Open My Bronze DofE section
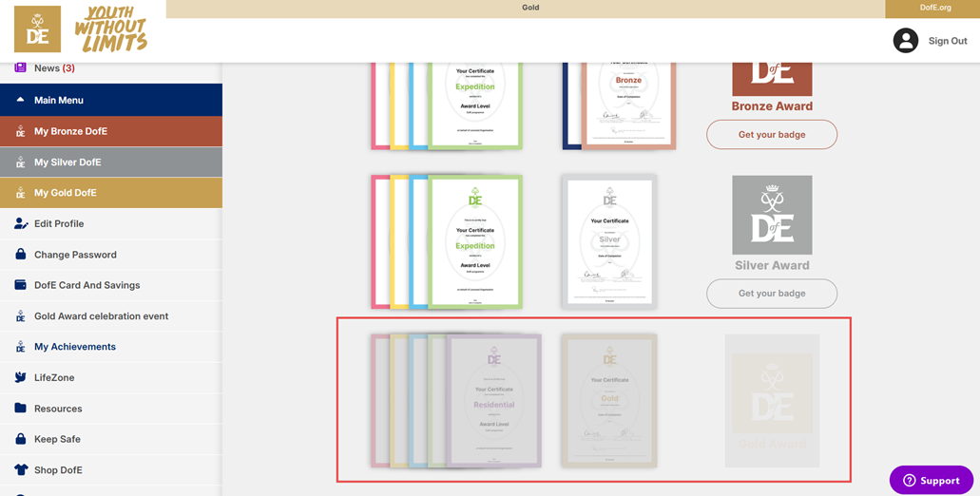Image resolution: width=980 pixels, height=496 pixels. [x=70, y=131]
